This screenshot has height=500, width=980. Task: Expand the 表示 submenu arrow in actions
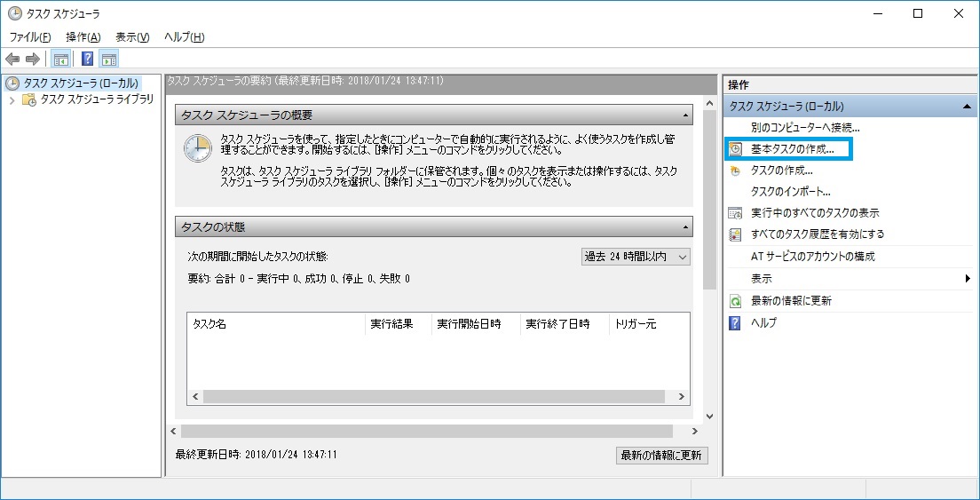coord(968,279)
